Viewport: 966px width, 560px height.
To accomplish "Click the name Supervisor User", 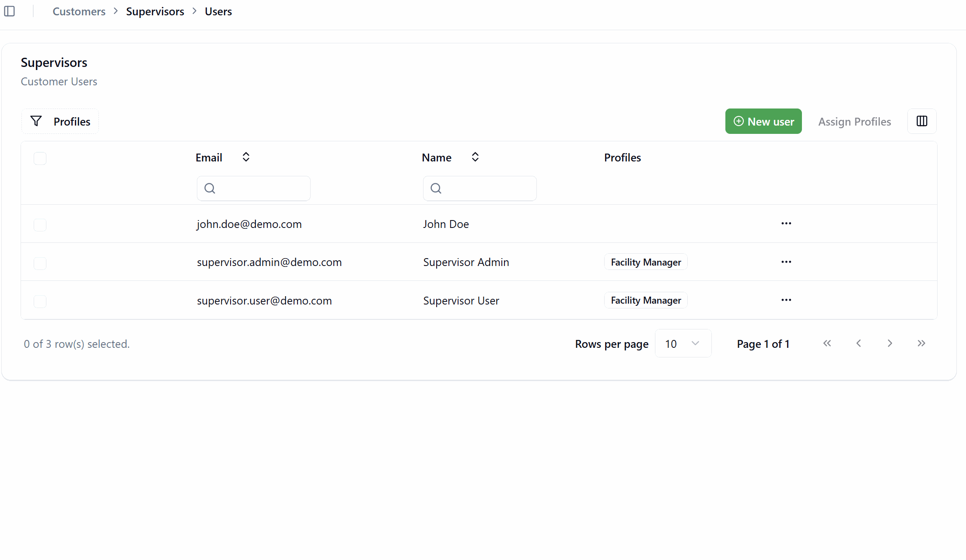I will 461,301.
